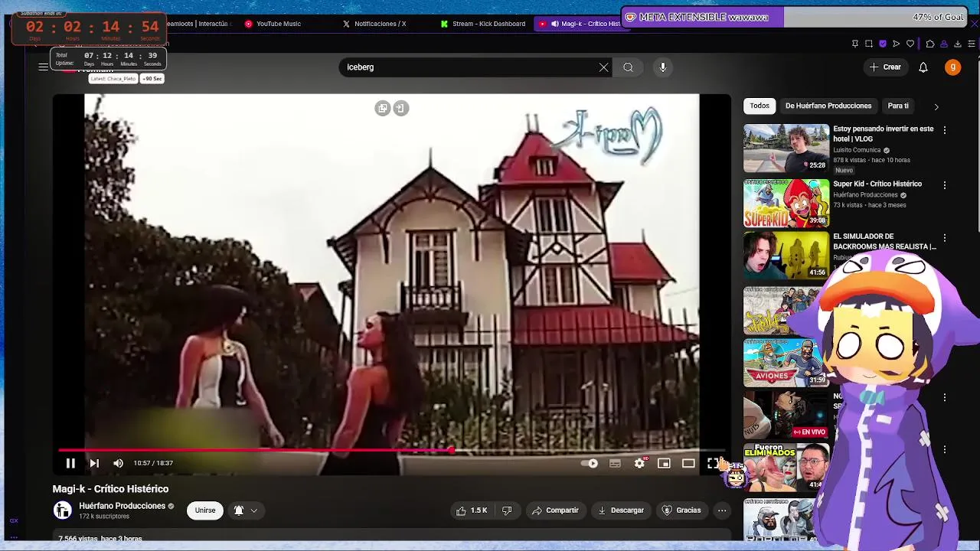Enable theater mode view

(688, 463)
